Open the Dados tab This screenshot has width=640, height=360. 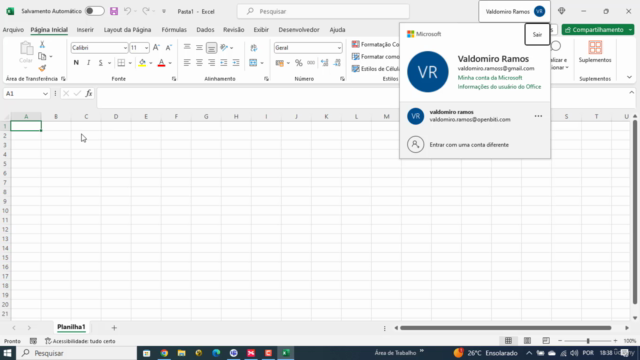(205, 30)
